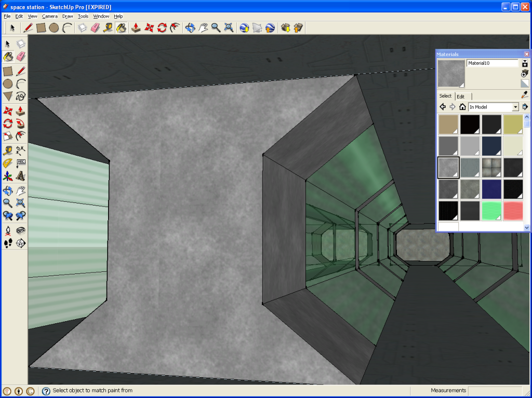The width and height of the screenshot is (532, 398).
Task: Select the Protractor tool
Action: pos(8,163)
